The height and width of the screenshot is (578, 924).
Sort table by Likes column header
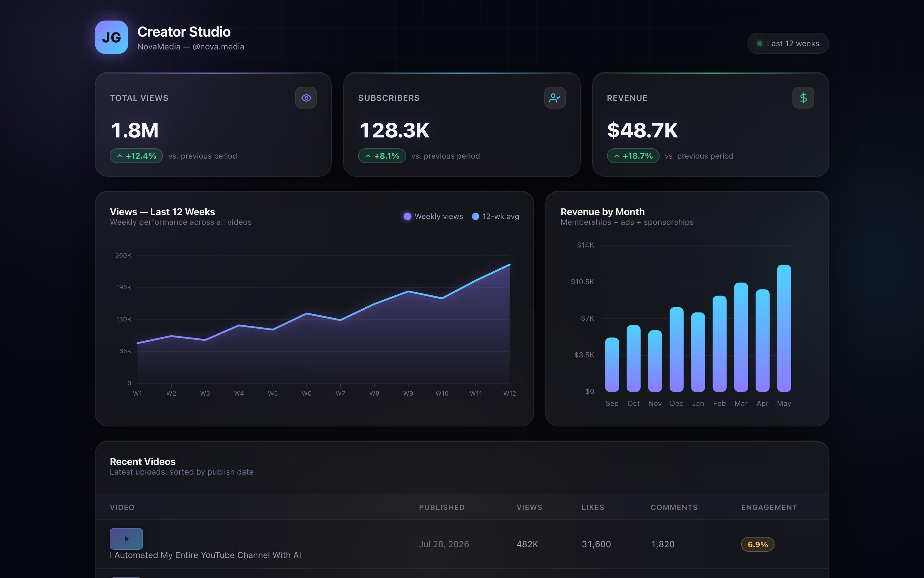click(593, 507)
